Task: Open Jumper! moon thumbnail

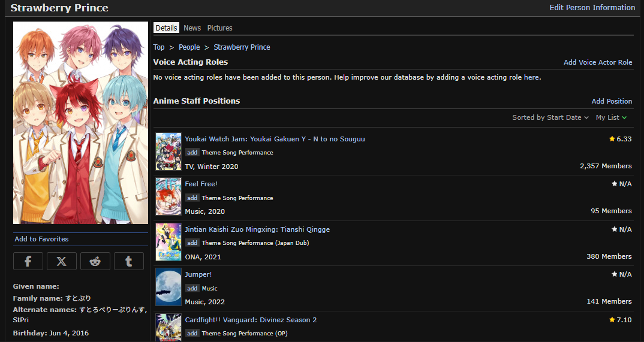Action: pos(168,287)
